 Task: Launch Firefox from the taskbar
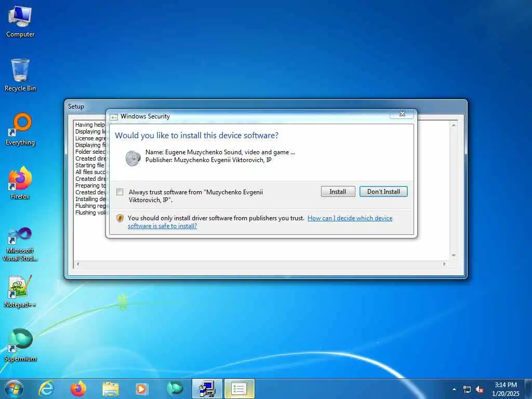[78, 389]
